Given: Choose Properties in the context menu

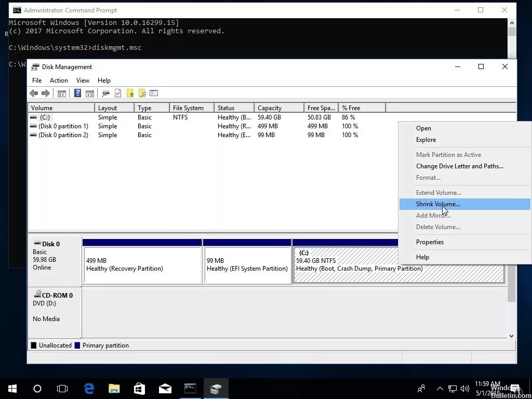Looking at the screenshot, I should [x=465, y=242].
